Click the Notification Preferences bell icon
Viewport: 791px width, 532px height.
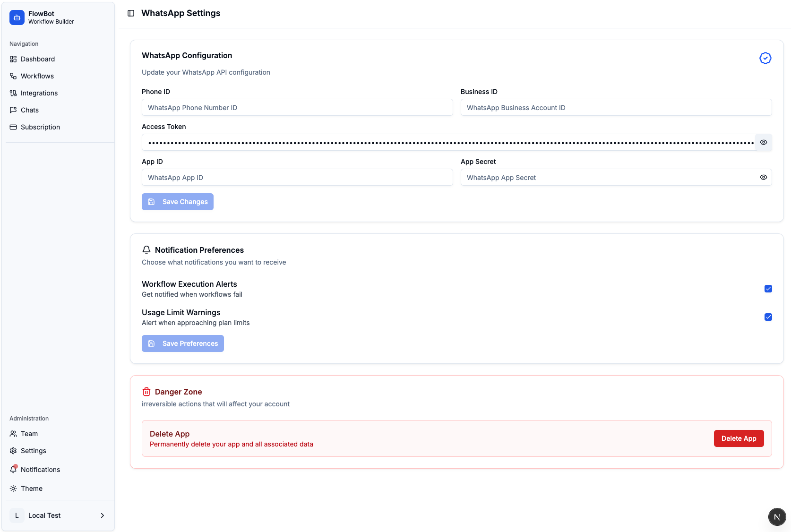tap(146, 250)
